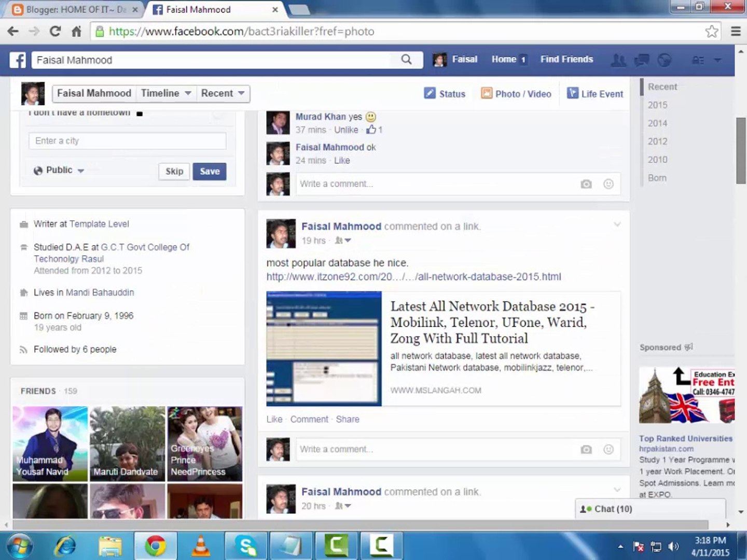The width and height of the screenshot is (747, 560).
Task: Click the Skip button
Action: (174, 171)
